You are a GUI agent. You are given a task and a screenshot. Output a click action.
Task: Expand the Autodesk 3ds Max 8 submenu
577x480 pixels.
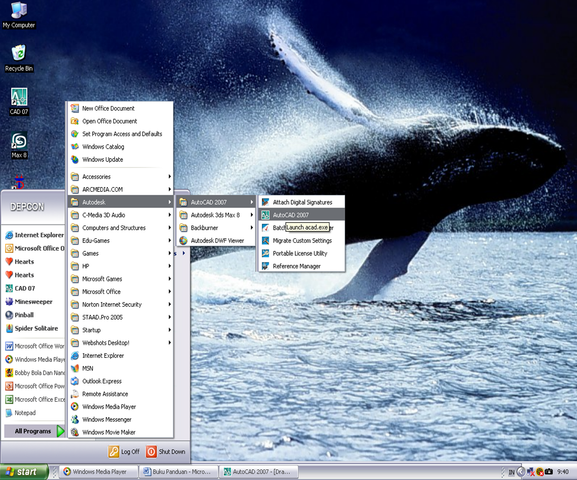216,215
